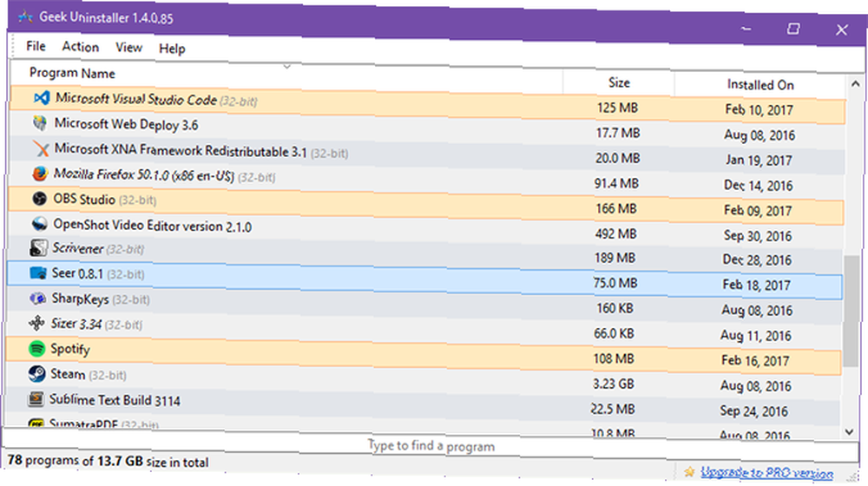
Task: Click the Mozilla Firefox icon
Action: (x=39, y=174)
